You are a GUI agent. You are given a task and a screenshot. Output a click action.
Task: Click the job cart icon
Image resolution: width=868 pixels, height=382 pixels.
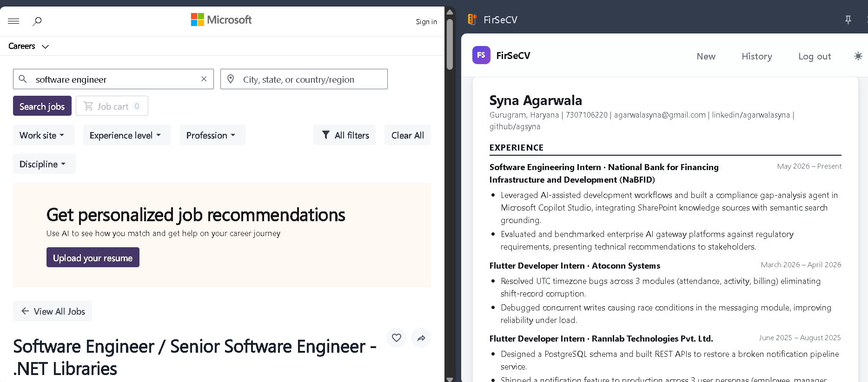click(x=88, y=106)
